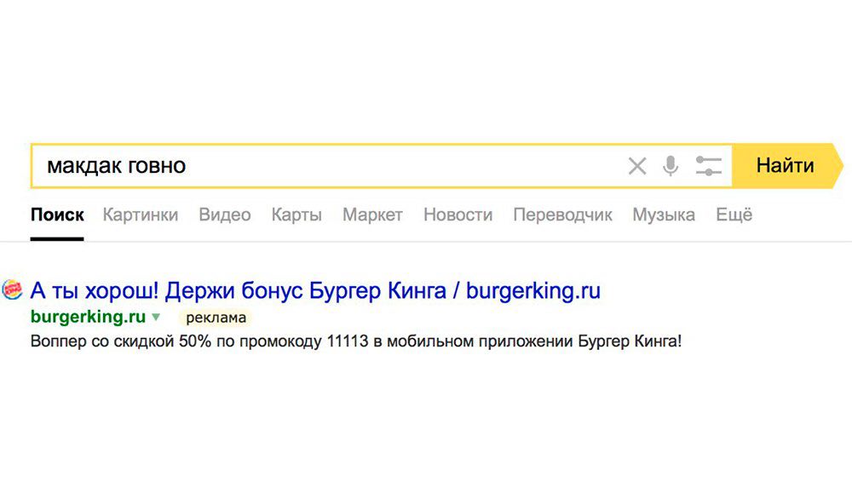Click the Воппер 50% discount description text
Image resolution: width=852 pixels, height=504 pixels.
click(x=356, y=341)
